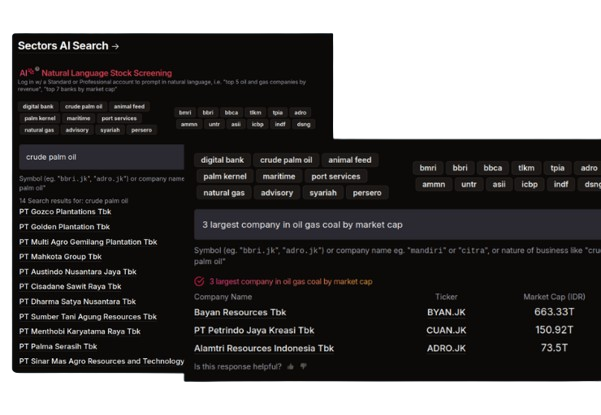Viewport: 601px width, 415px height.
Task: Click the large 'asii' chip in front panel
Action: pyautogui.click(x=499, y=185)
